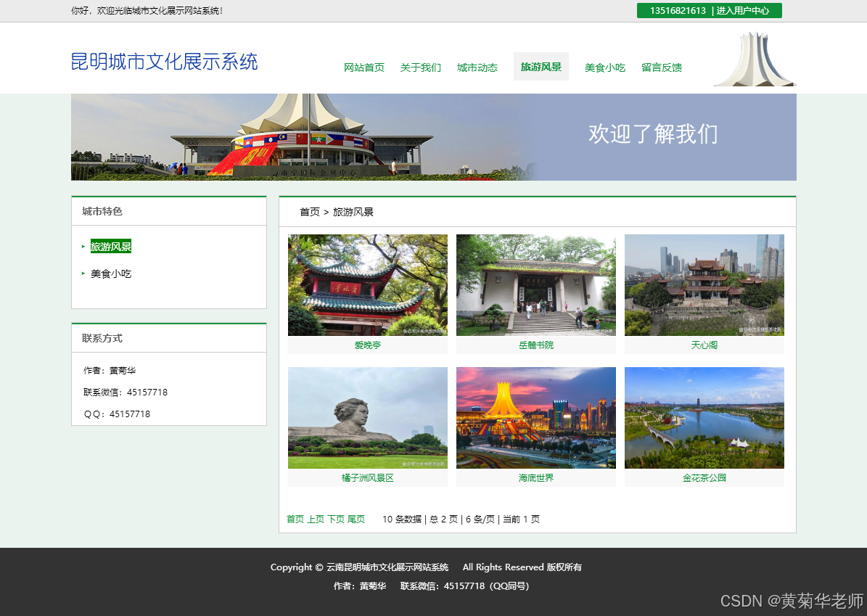Screen dimensions: 867x616
Task: Open the 岳麓书院 photo thumbnail
Action: pyautogui.click(x=535, y=284)
